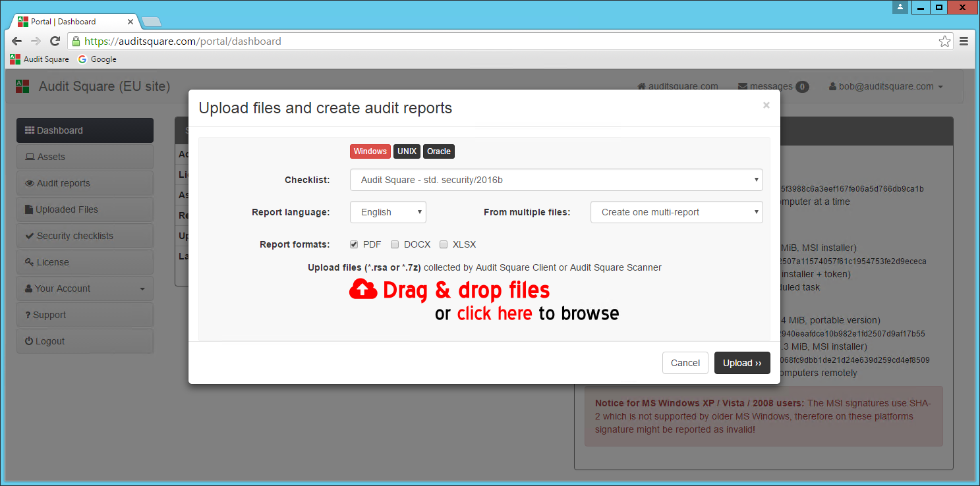The image size is (980, 486).
Task: Click the auditsquare.com header link
Action: coord(677,86)
